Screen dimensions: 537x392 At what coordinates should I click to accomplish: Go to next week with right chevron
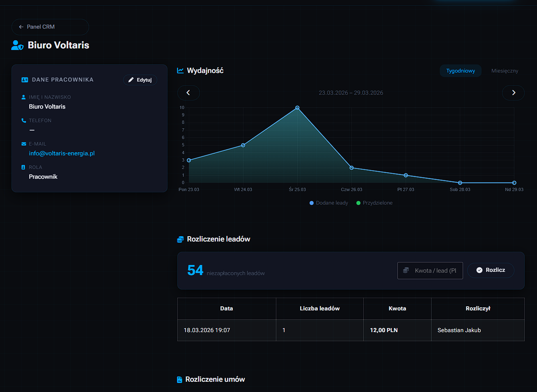[x=513, y=93]
